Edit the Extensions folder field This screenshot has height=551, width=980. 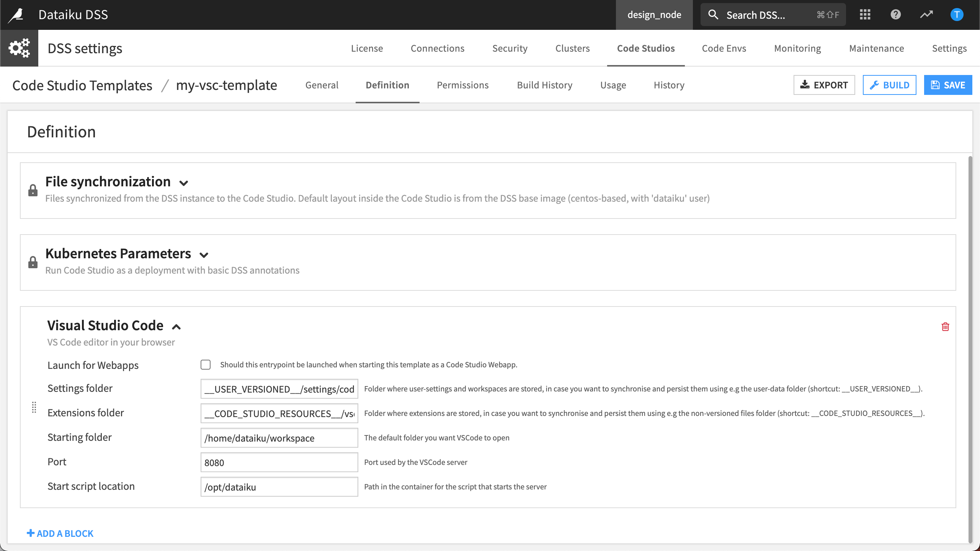click(279, 413)
